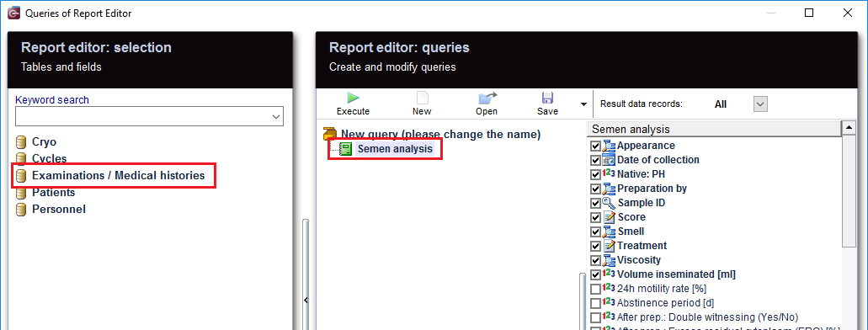Click the Report Editor app title icon
The image size is (868, 330).
click(13, 13)
